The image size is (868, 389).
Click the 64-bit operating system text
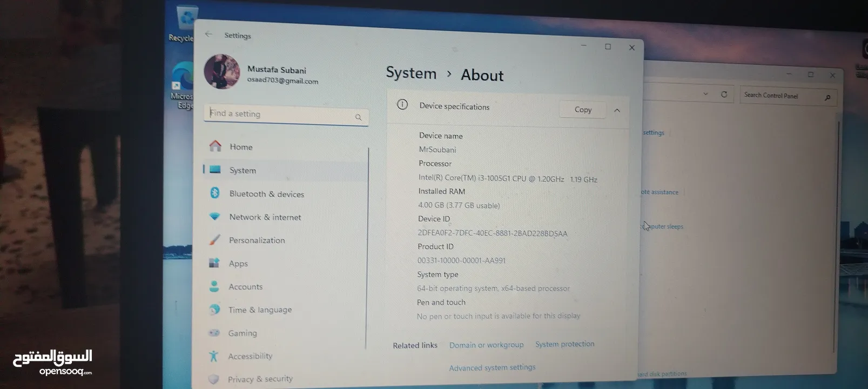pyautogui.click(x=493, y=289)
